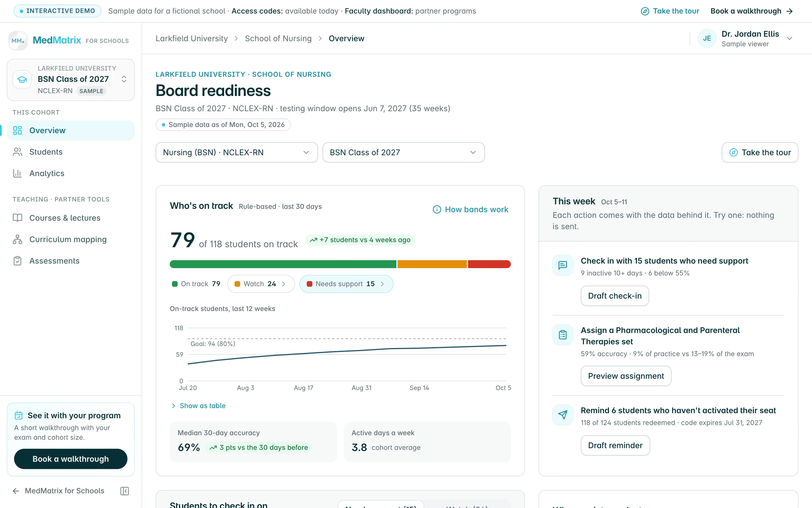Click the Draft reminder button
Viewport: 812px width, 508px height.
(x=615, y=446)
